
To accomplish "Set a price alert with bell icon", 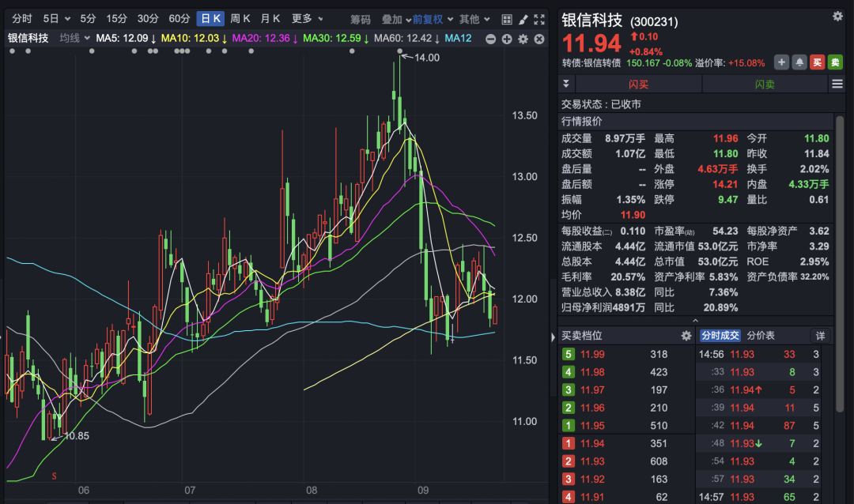I will click(800, 62).
